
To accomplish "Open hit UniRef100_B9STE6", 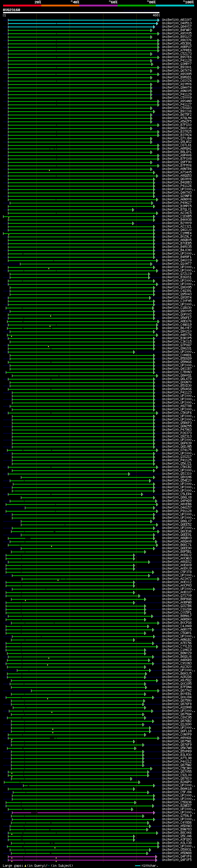I will (x=177, y=57).
